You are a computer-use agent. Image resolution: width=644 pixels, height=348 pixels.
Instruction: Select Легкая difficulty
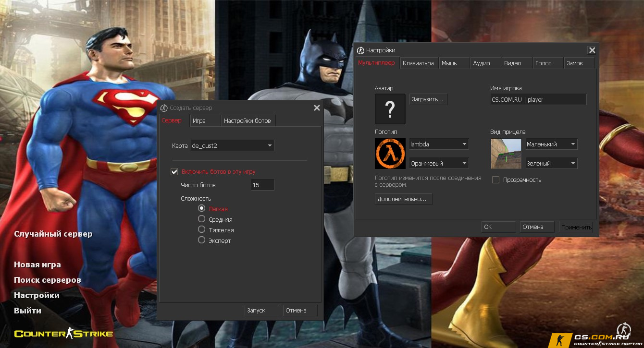click(x=202, y=209)
